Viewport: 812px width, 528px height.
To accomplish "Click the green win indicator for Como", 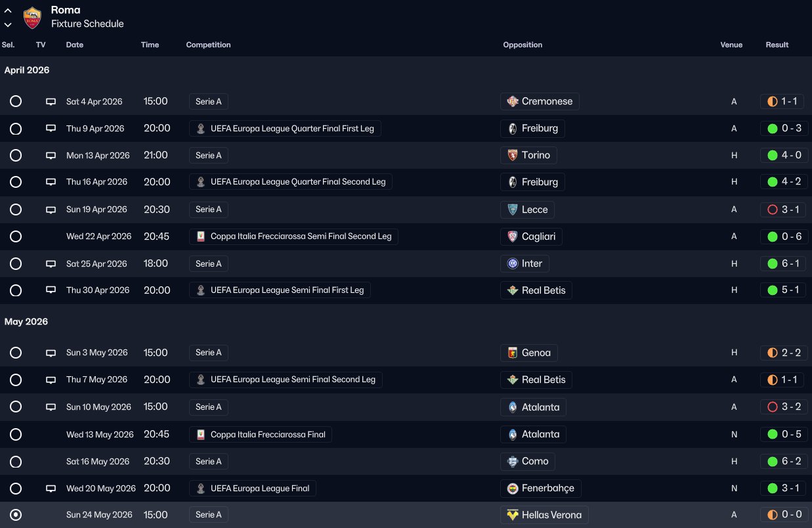I will [x=772, y=462].
